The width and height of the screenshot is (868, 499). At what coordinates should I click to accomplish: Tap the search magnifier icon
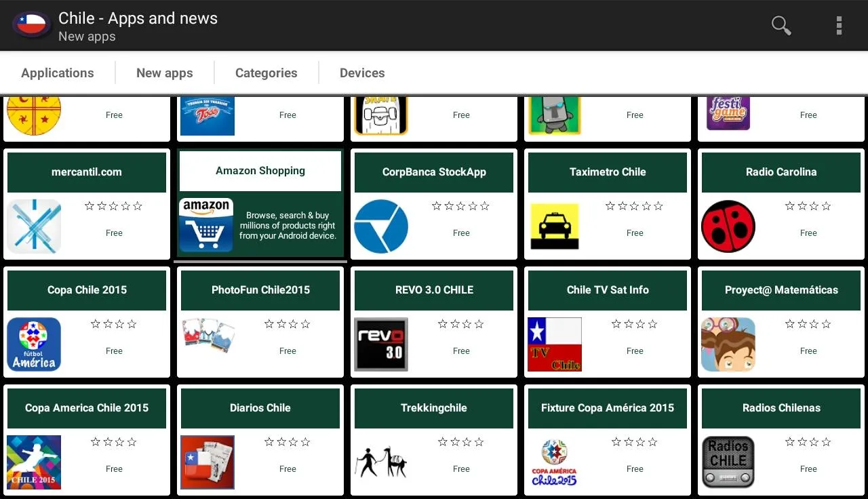coord(781,25)
